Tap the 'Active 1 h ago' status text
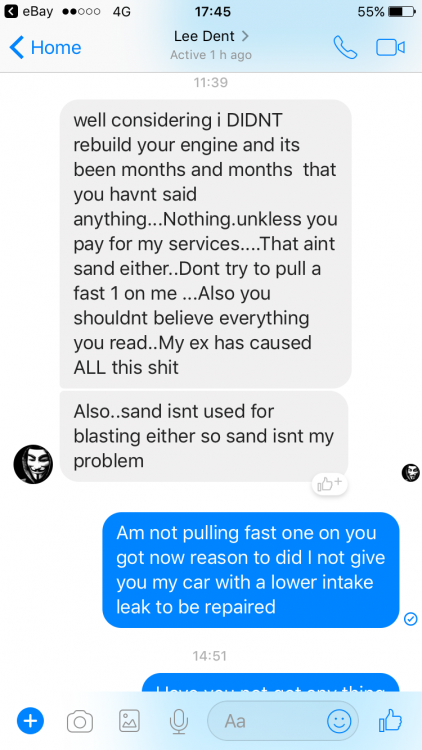Viewport: 422px width, 750px height. (x=211, y=55)
